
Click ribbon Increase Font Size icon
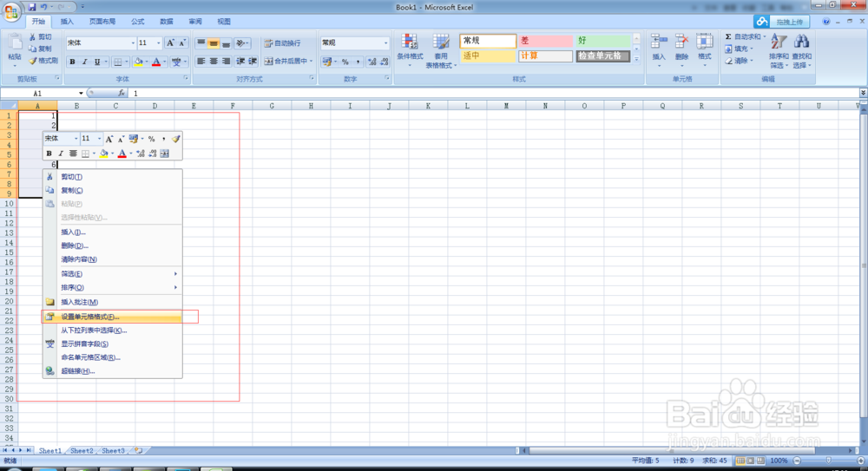(x=170, y=43)
